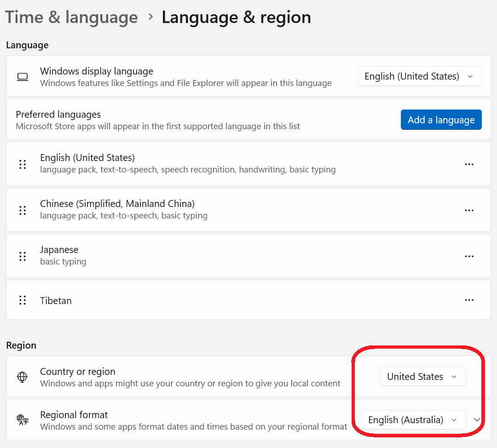The image size is (497, 448).
Task: Open the three-dot menu for Japanese
Action: click(469, 256)
